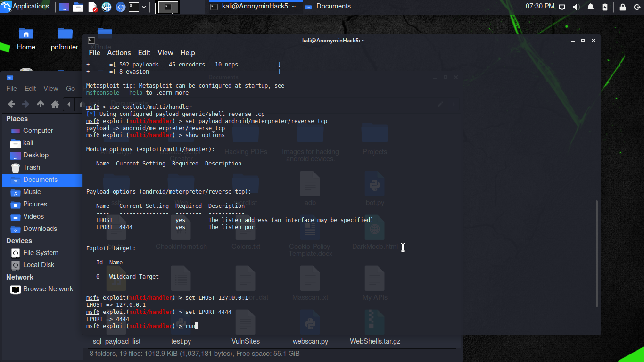Viewport: 644px width, 362px height.
Task: Click the log out icon in the panel
Action: pos(636,7)
